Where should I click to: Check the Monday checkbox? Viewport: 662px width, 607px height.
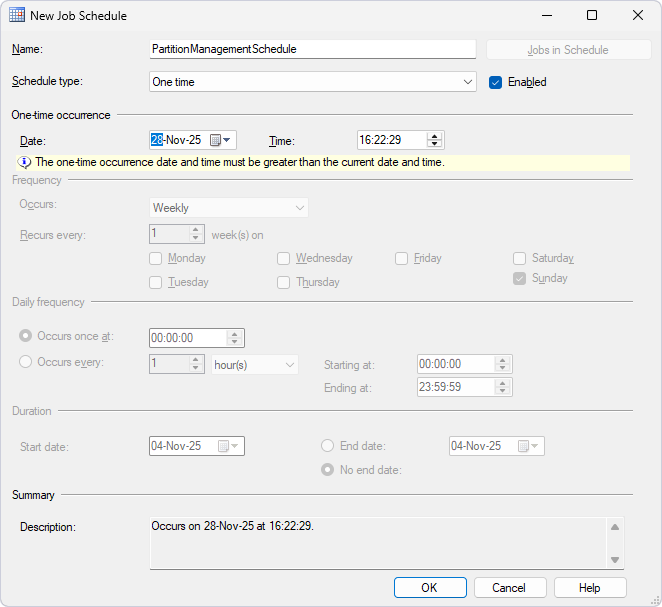tap(155, 258)
